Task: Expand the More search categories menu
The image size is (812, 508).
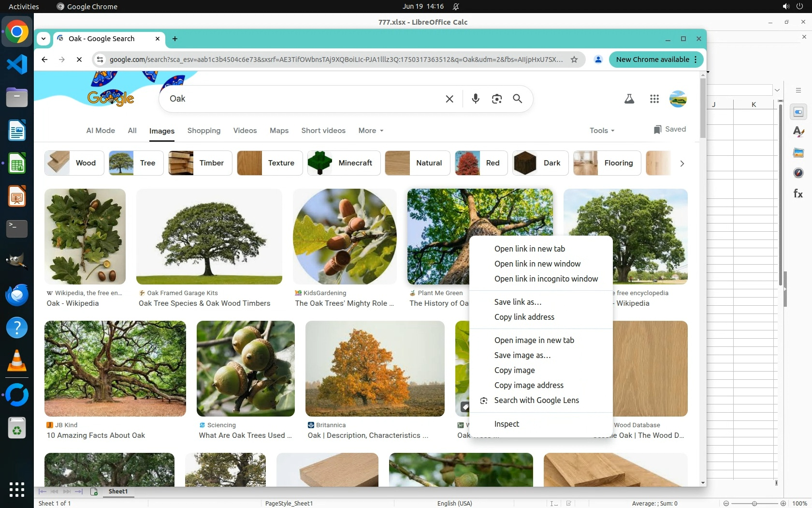Action: 371,131
